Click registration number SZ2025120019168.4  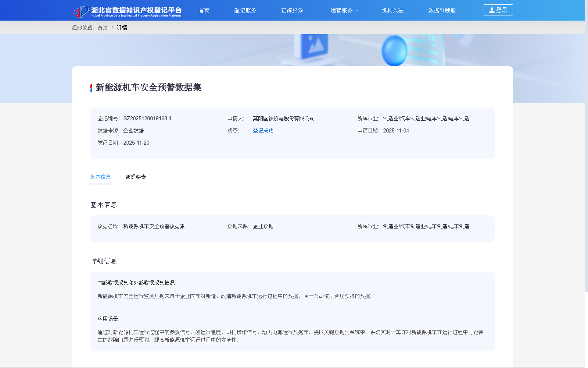(147, 118)
